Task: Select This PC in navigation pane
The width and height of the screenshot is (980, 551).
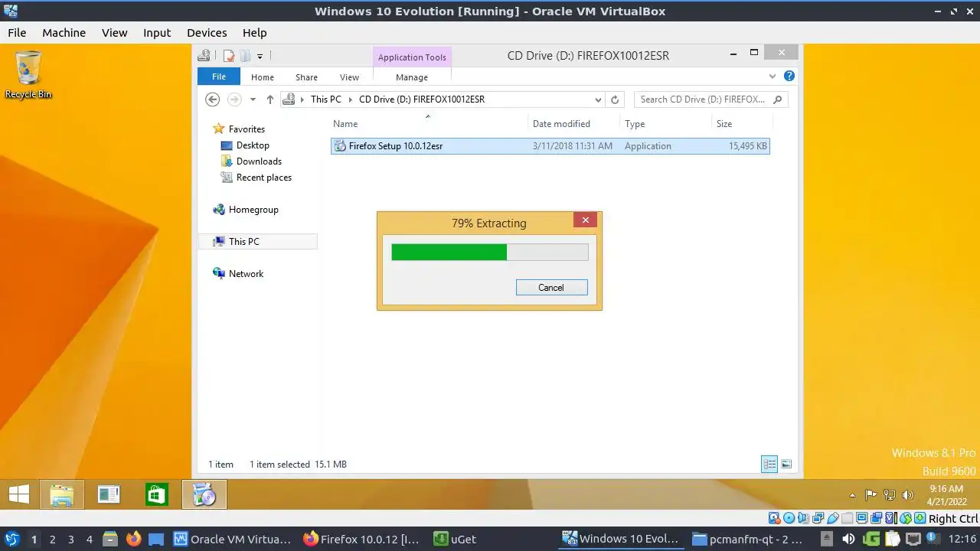Action: tap(258, 242)
